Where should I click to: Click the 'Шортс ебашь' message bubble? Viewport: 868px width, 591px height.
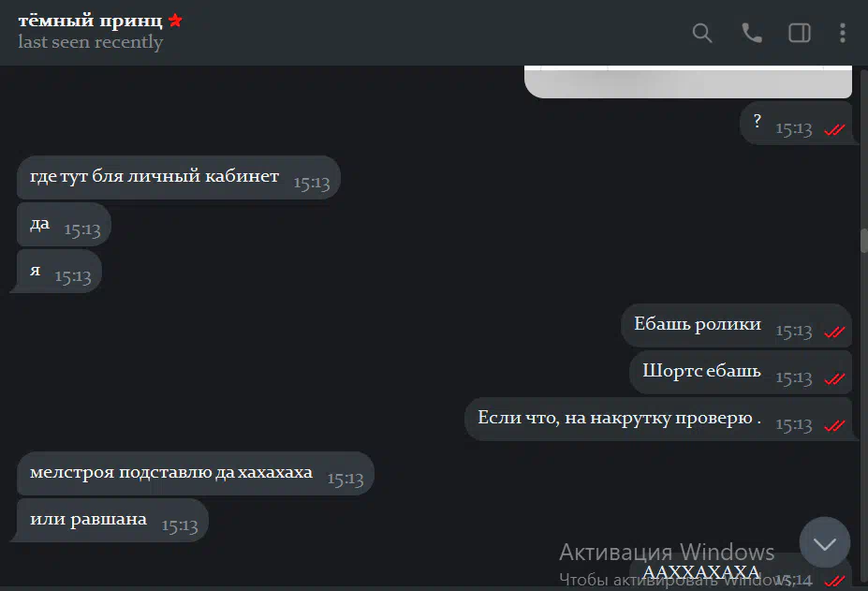[740, 372]
